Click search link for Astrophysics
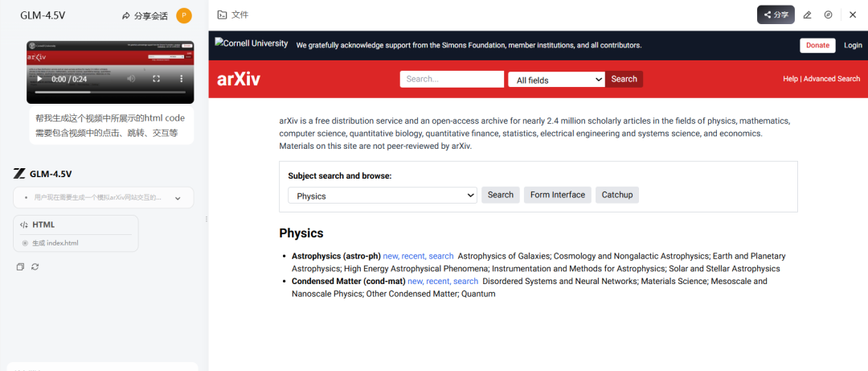The image size is (868, 371). point(441,256)
